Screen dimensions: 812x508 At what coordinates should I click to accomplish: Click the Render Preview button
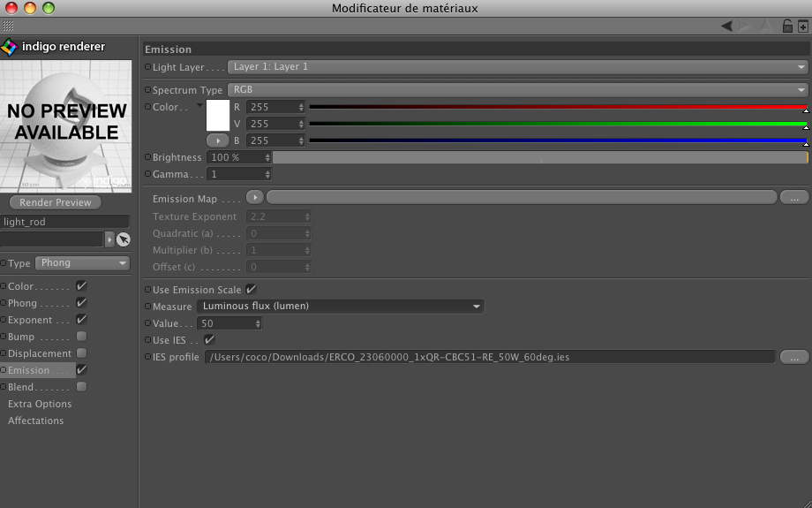click(x=56, y=202)
